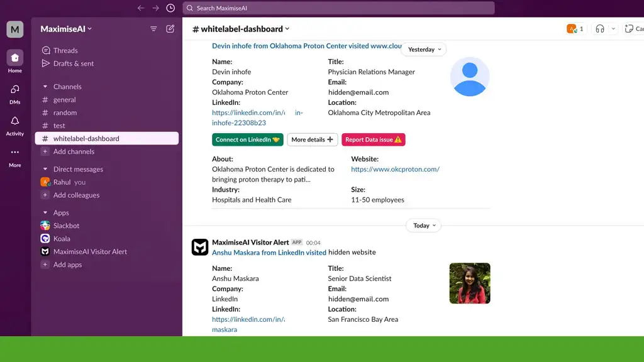Screen dimensions: 644x362
Task: Click Connect on LinkedIn button
Action: [x=248, y=140]
